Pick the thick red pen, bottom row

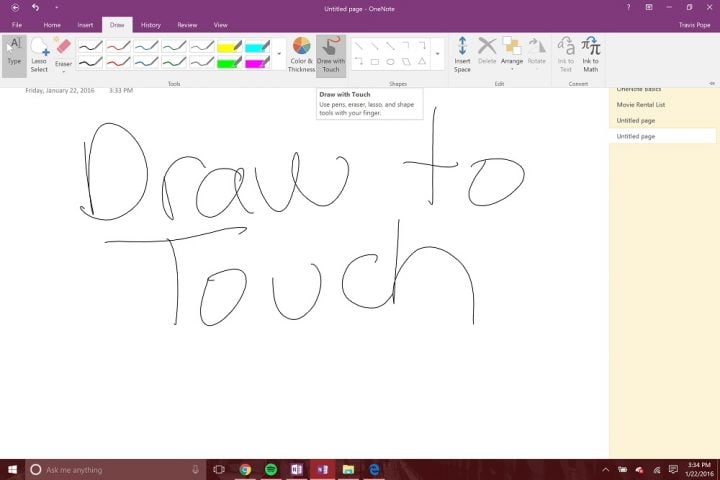tap(118, 62)
